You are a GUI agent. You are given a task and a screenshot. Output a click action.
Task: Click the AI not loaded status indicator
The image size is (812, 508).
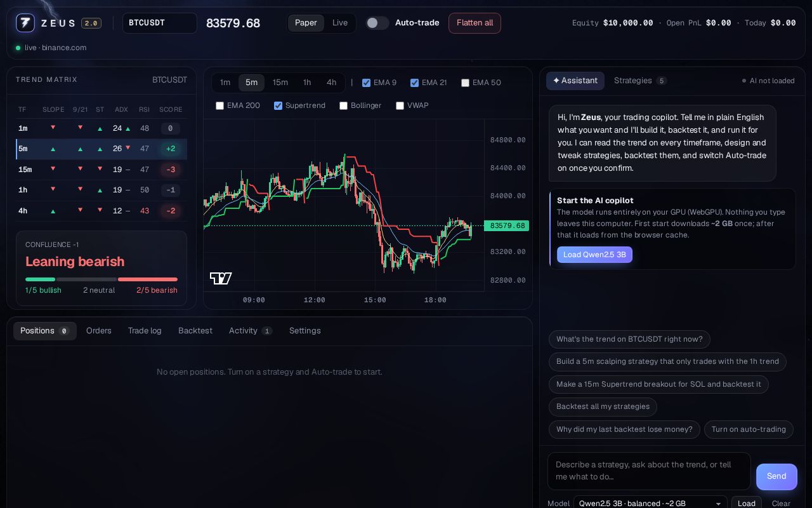[768, 81]
